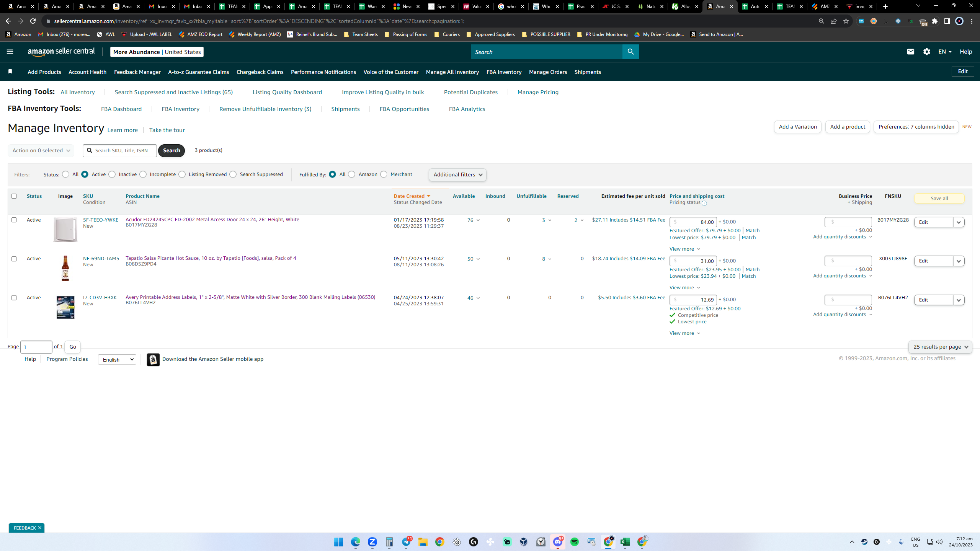This screenshot has width=980, height=551.
Task: Open the Avery labels product thumbnail
Action: coord(65,307)
